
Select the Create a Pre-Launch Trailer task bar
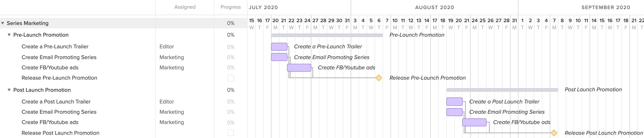coord(279,46)
